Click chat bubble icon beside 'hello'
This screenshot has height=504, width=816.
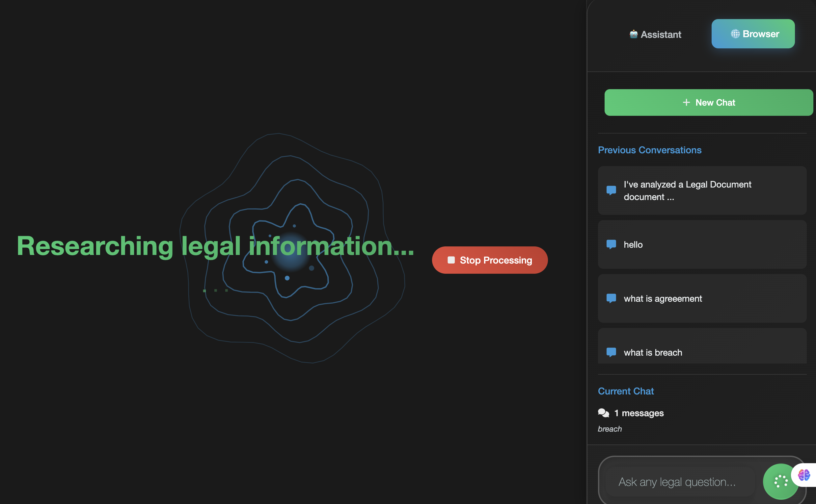pyautogui.click(x=611, y=244)
